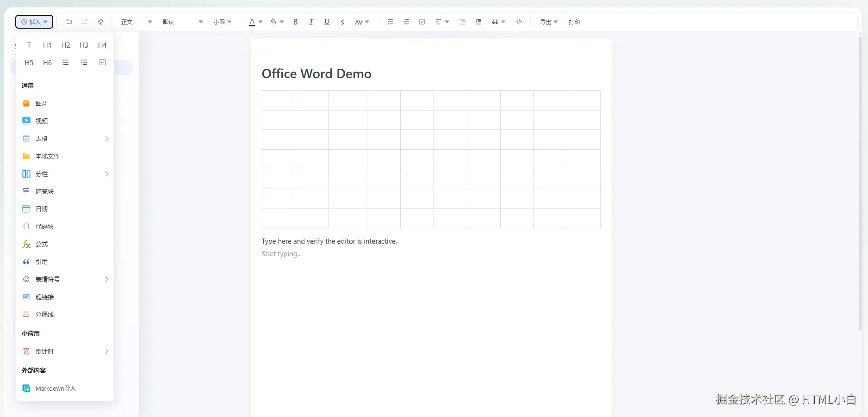Viewport: 868px width, 417px height.
Task: Select the checkbox list in insert panel
Action: (x=102, y=62)
